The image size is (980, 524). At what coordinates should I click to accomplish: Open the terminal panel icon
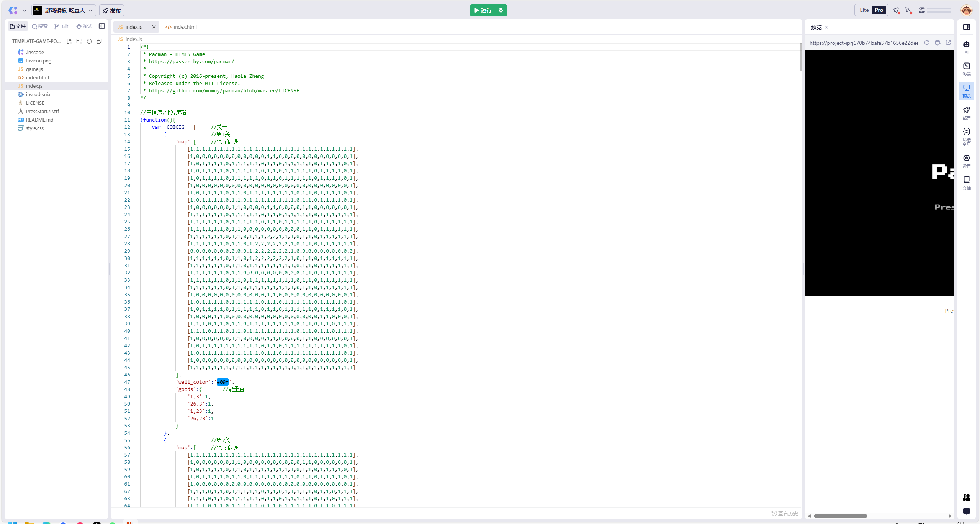(966, 67)
